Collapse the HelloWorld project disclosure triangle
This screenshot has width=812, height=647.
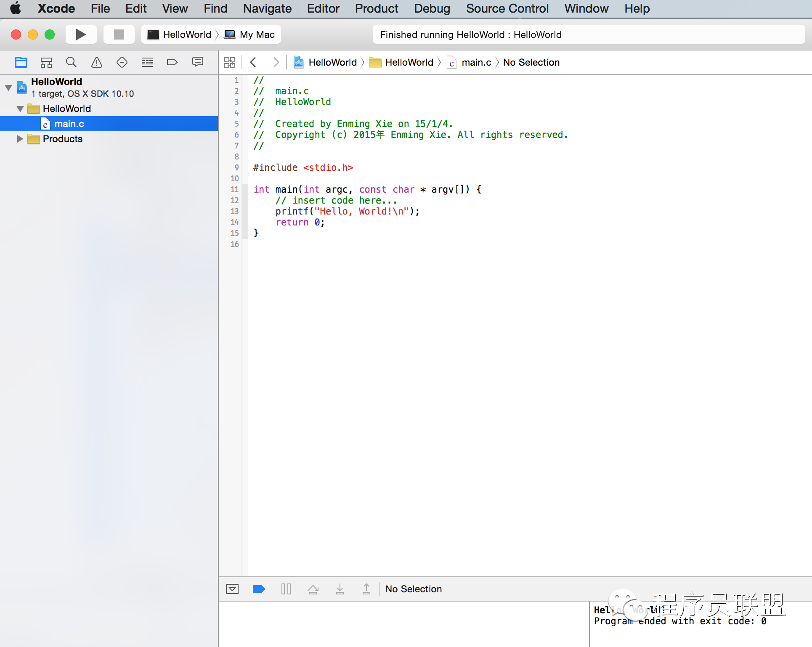(8, 88)
